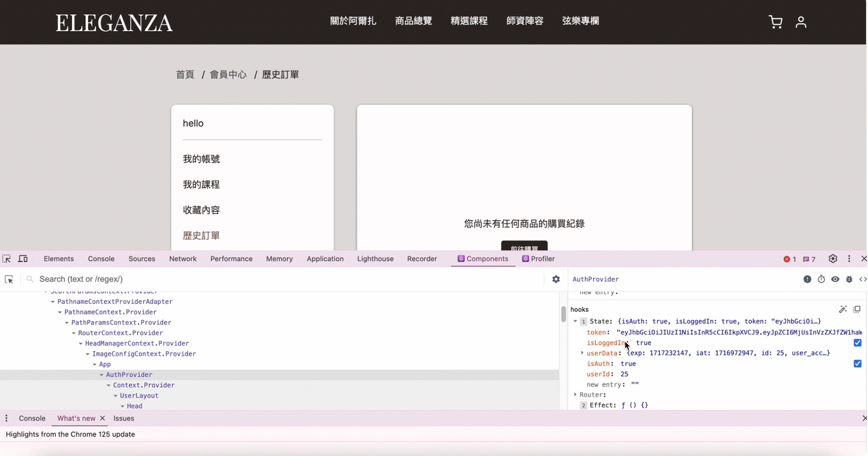Switch to the React Profiler tab

tap(538, 259)
